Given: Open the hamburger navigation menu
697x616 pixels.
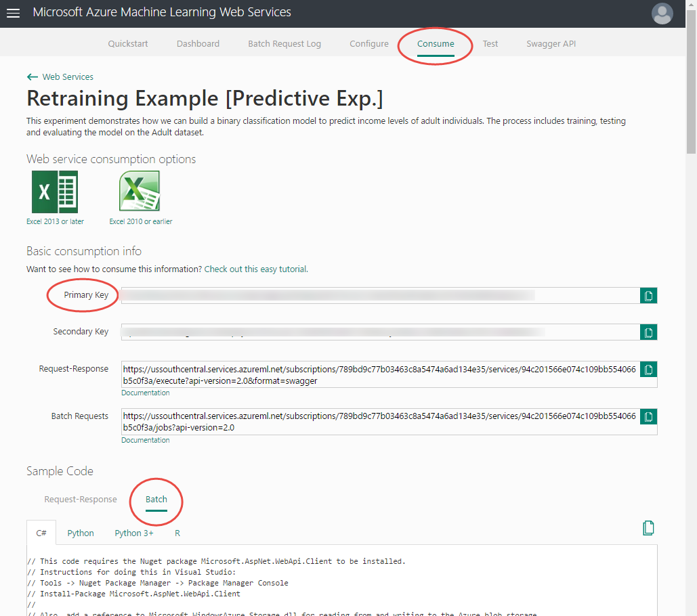Looking at the screenshot, I should tap(14, 13).
